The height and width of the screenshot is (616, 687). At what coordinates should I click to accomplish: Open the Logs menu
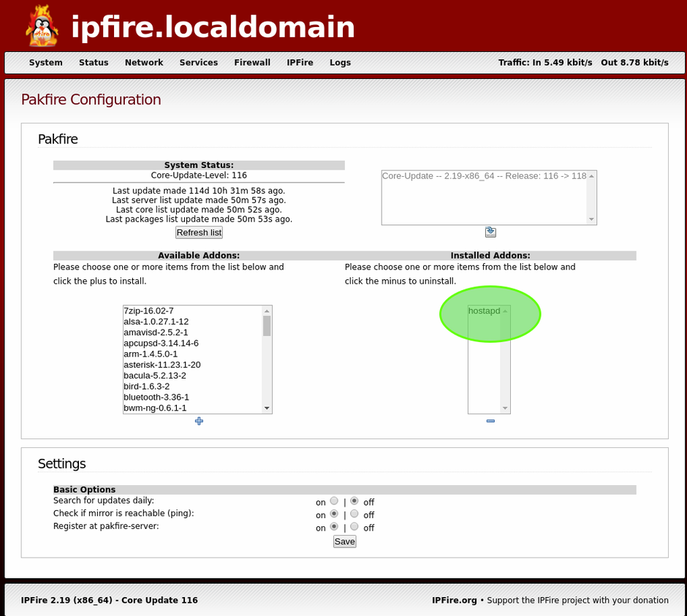pyautogui.click(x=340, y=63)
